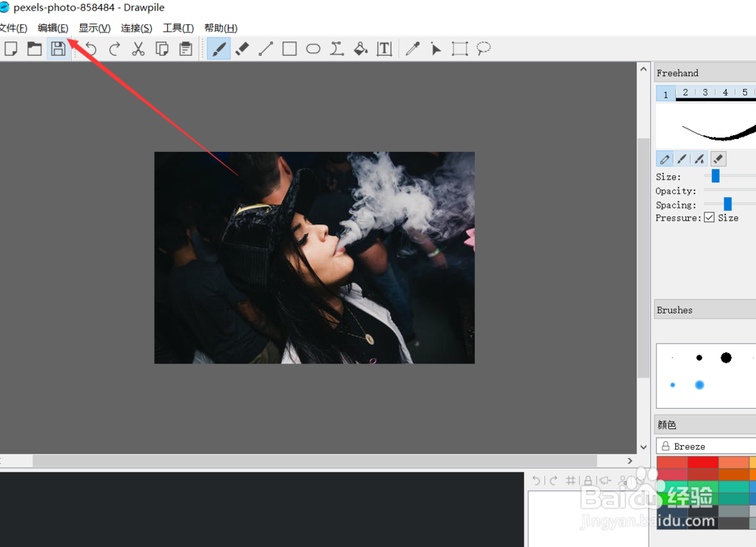Open the 连接(S) menu
The image size is (756, 547).
tap(136, 28)
